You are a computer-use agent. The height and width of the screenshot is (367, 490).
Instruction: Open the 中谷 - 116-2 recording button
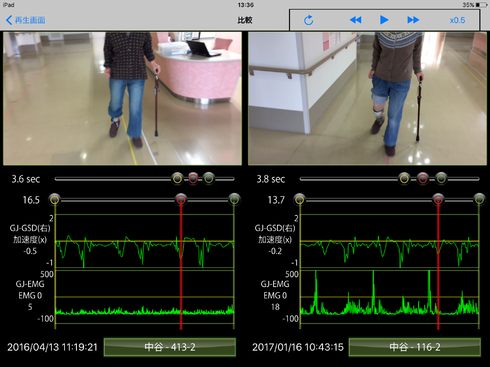415,347
